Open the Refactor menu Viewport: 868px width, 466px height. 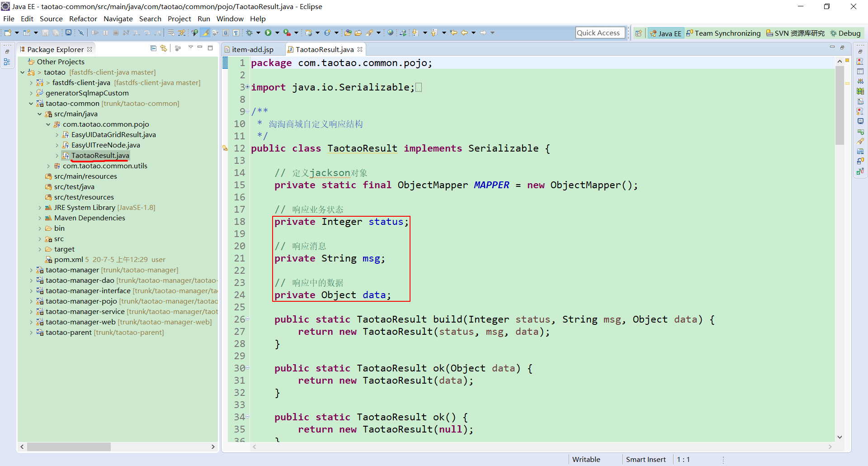83,19
